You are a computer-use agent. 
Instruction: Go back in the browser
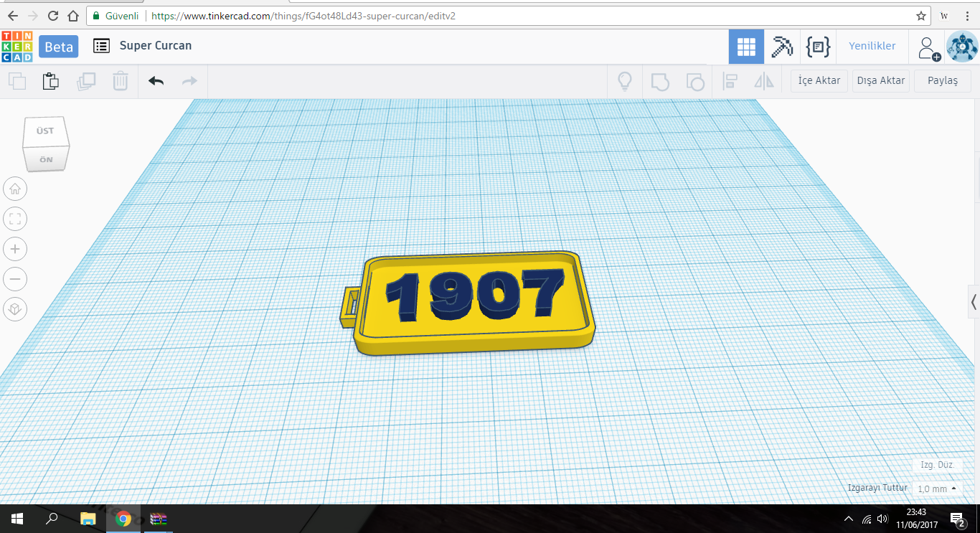point(13,16)
